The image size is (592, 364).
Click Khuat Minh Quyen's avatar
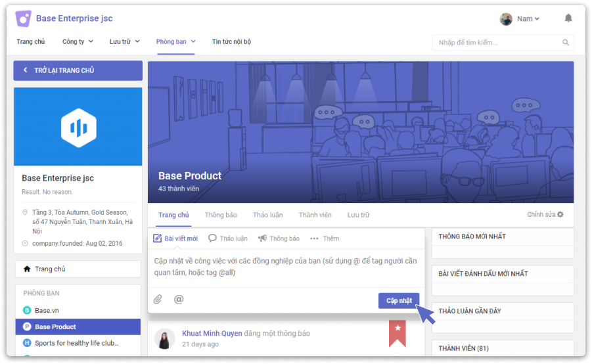(165, 338)
